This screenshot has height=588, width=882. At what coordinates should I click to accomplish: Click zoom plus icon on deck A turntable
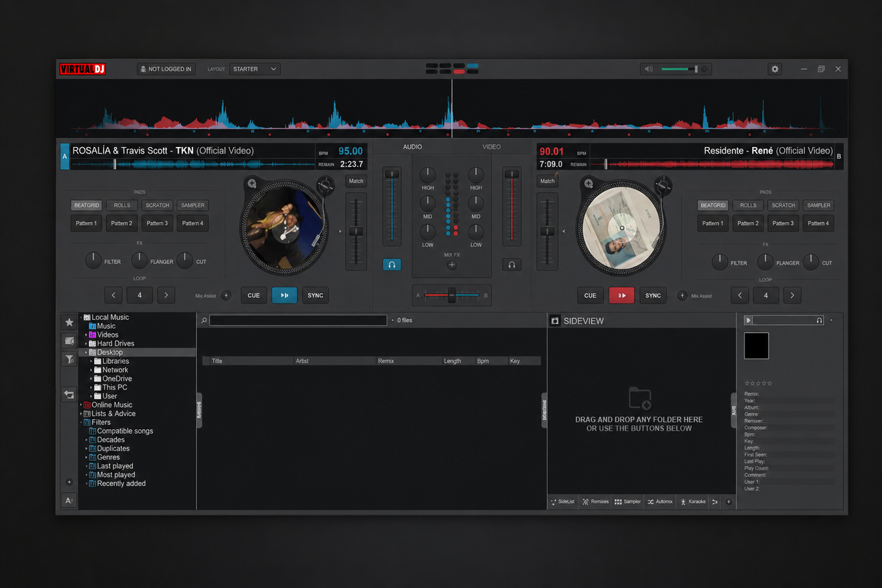[251, 183]
